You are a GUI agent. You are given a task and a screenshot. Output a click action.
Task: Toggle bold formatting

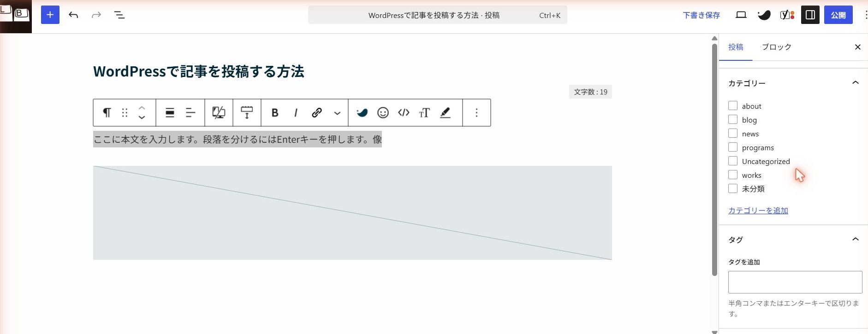pos(275,112)
